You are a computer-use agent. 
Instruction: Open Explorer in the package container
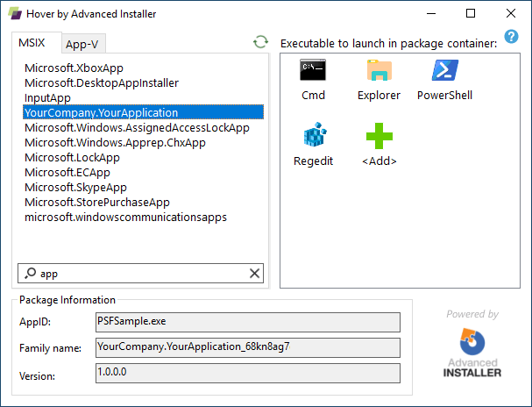(x=379, y=80)
